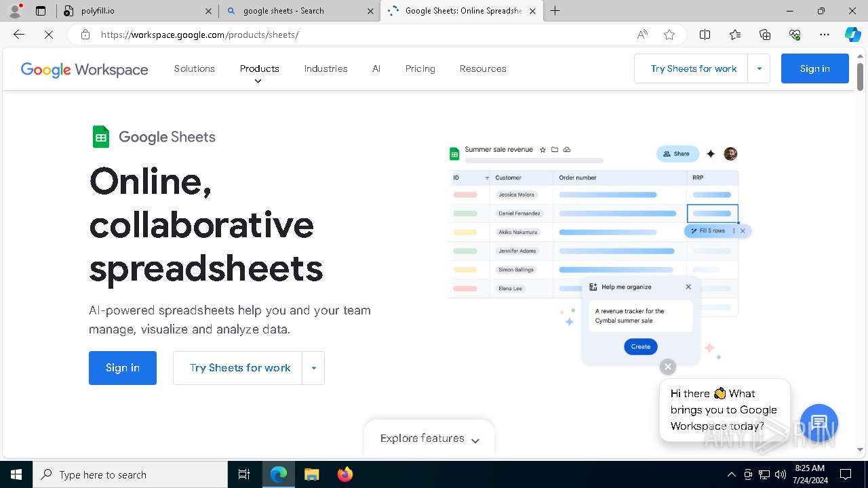The width and height of the screenshot is (868, 488).
Task: Open the Windows Start menu
Action: pyautogui.click(x=16, y=474)
